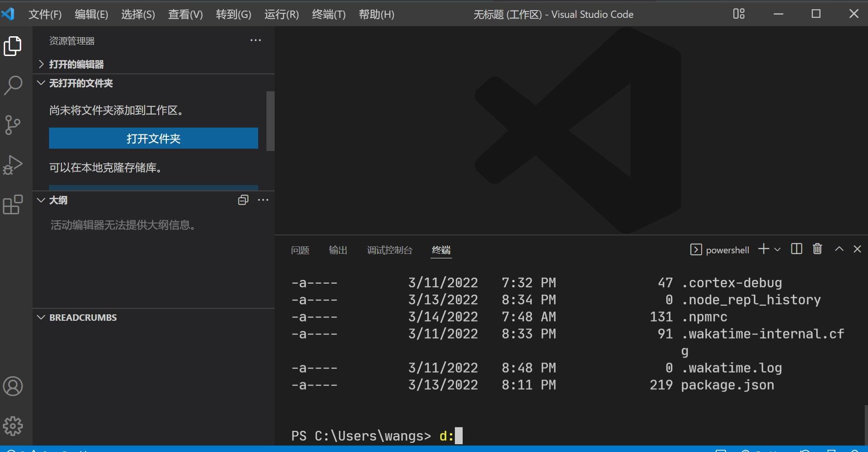Click the 尚未将文件夹添加到工作区 text

click(x=116, y=110)
